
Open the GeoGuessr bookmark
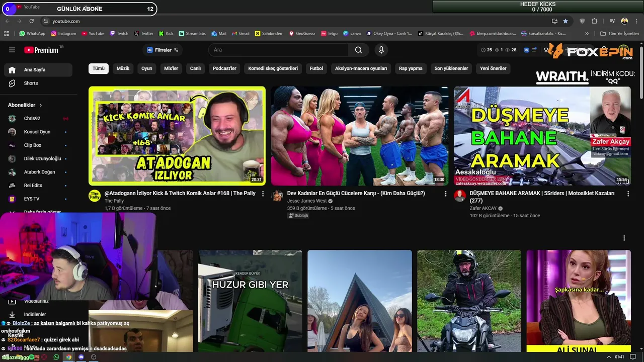tap(302, 34)
